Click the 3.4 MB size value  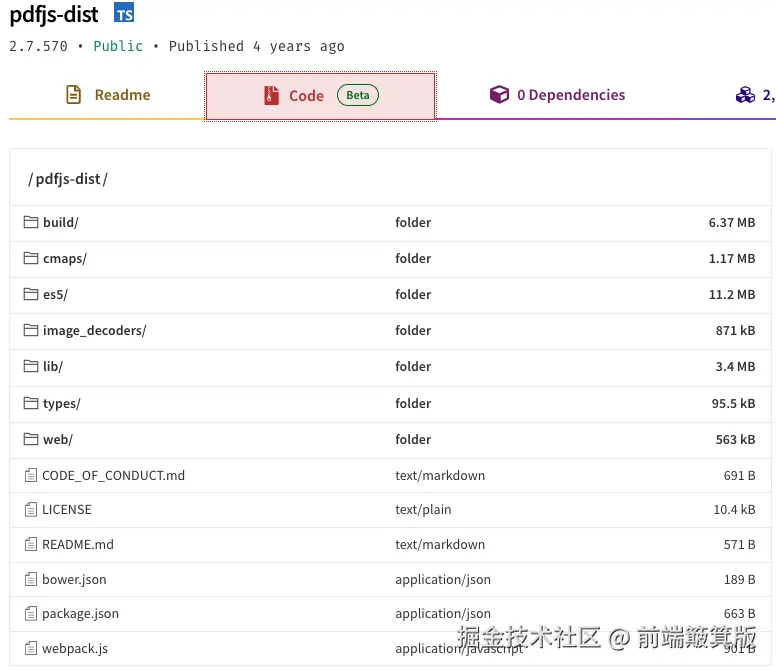point(735,366)
